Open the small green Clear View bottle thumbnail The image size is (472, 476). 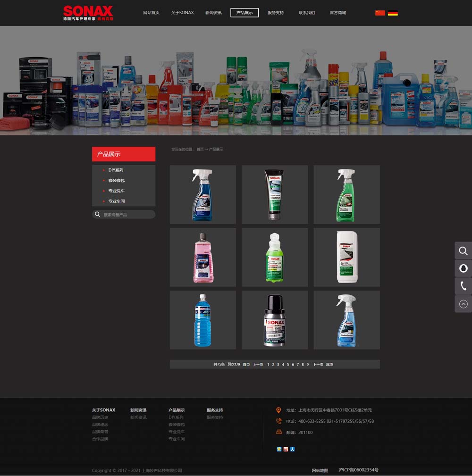pyautogui.click(x=275, y=257)
